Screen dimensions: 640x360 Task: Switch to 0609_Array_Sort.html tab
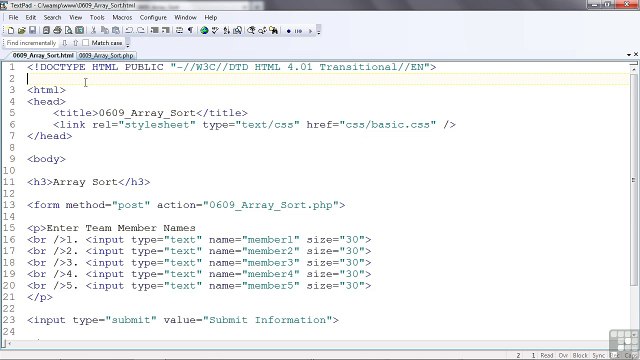coord(42,56)
